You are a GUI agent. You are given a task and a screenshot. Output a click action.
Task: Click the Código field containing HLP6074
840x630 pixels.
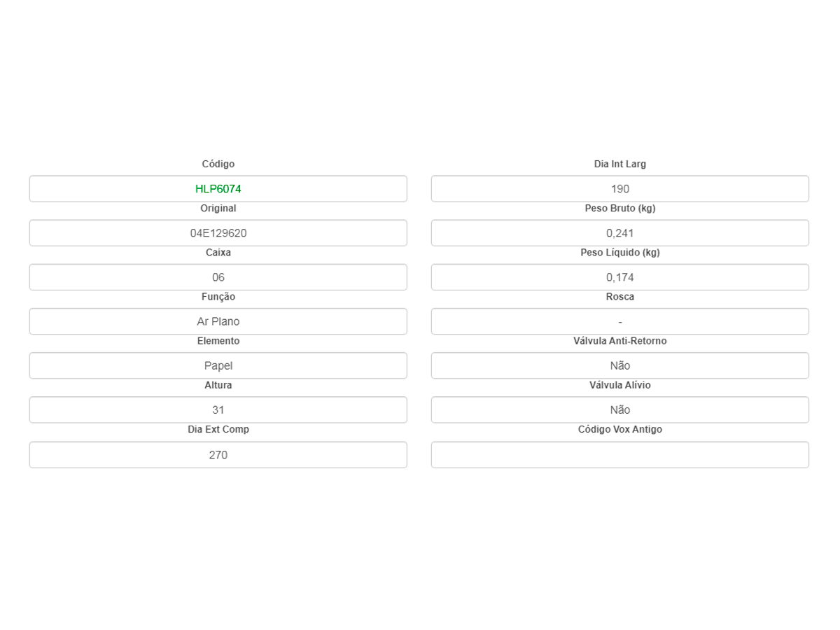pos(218,189)
